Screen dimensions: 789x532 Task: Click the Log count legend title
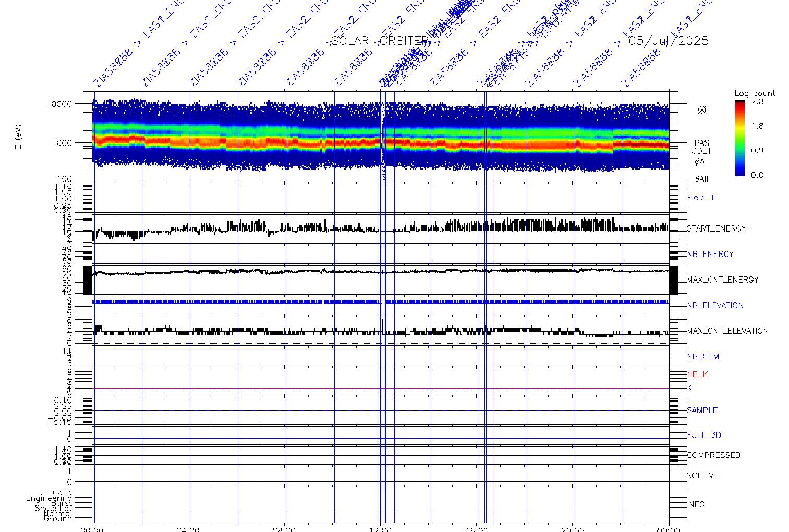pyautogui.click(x=755, y=93)
